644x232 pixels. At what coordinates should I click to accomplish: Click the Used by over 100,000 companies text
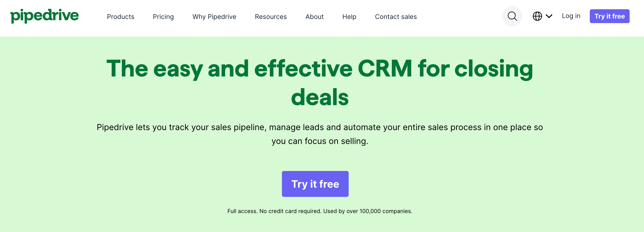pos(367,211)
